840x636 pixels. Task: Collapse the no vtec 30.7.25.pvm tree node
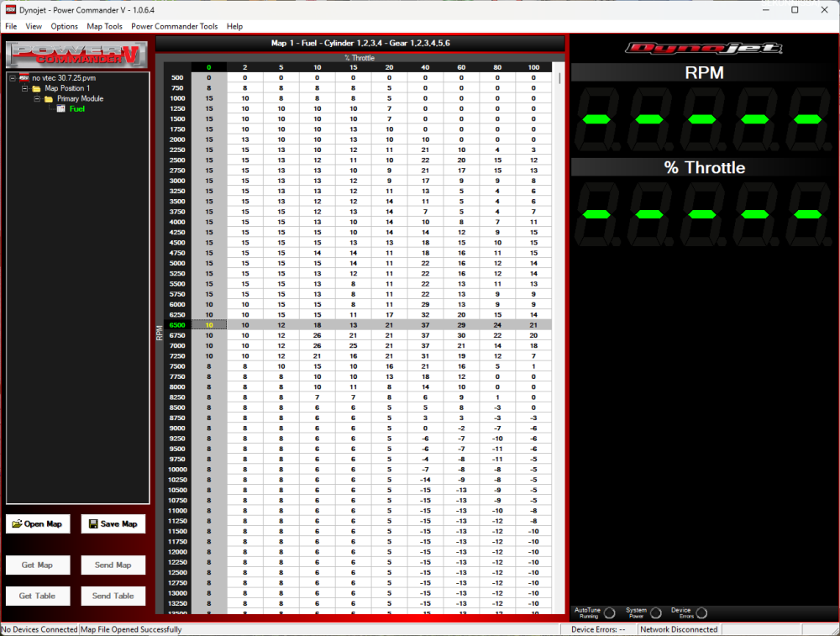point(13,78)
